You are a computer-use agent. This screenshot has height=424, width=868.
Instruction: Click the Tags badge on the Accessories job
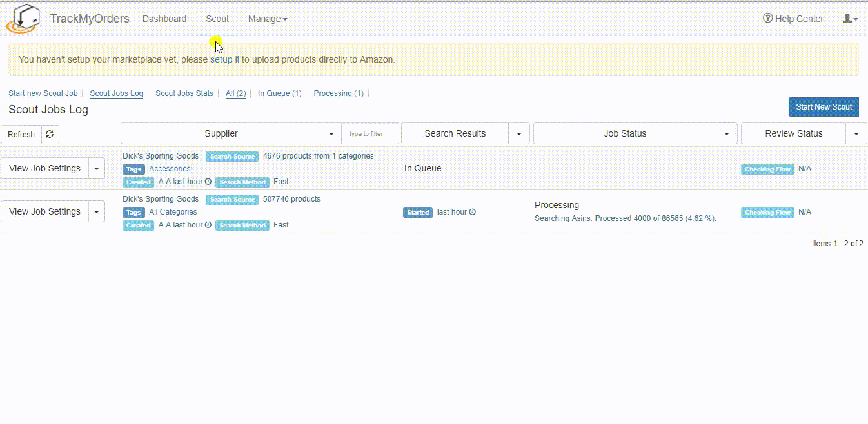pos(133,169)
